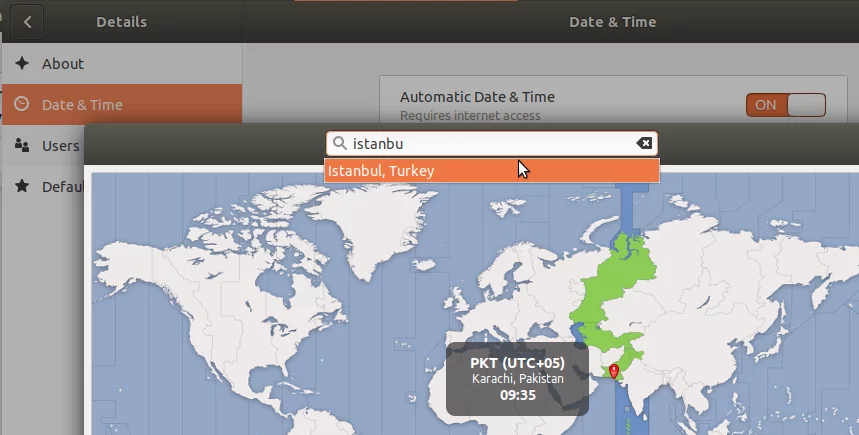The height and width of the screenshot is (435, 859).
Task: Click the back arrow in Details header
Action: tap(27, 21)
